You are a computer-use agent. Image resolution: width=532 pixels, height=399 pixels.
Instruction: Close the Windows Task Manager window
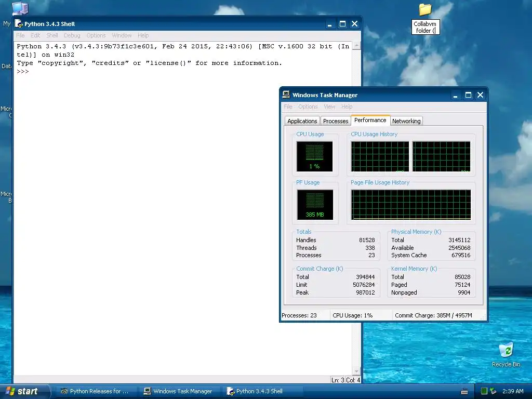[x=480, y=95]
